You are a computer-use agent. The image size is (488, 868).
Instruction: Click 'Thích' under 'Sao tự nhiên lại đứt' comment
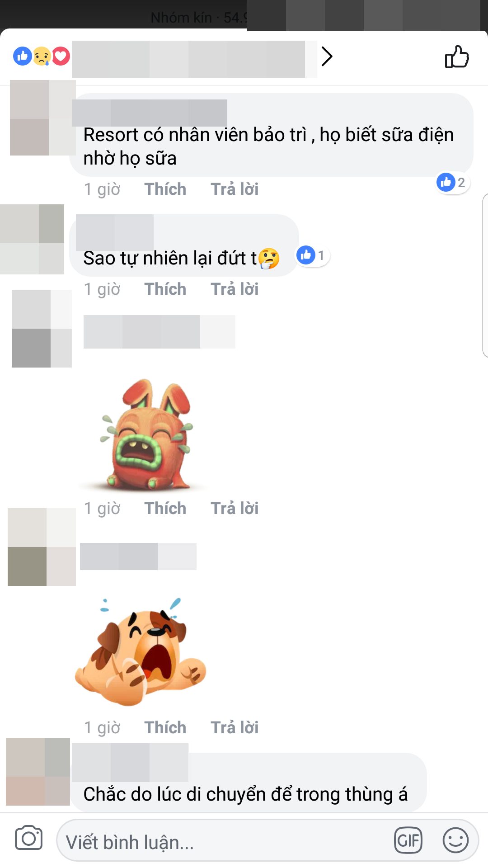[x=165, y=289]
